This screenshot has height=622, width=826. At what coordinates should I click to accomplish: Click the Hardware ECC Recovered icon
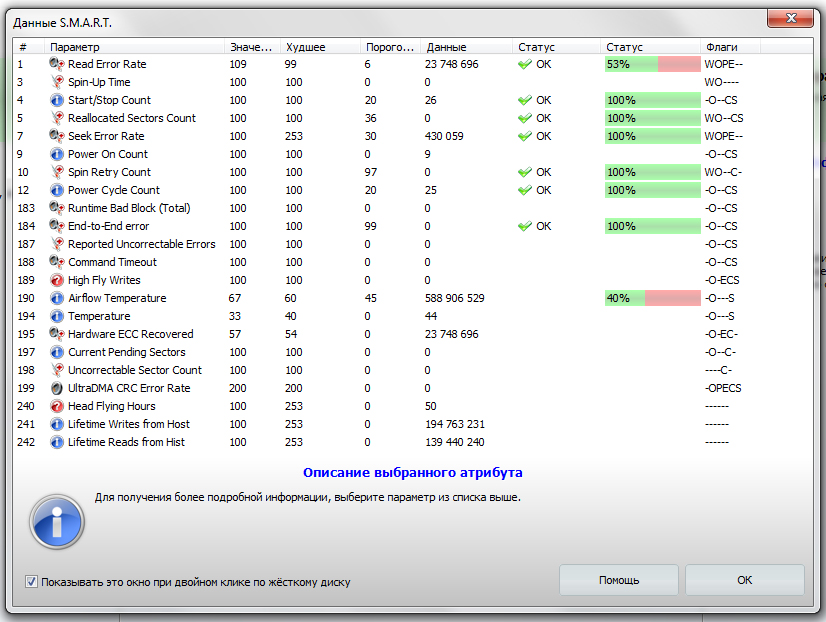(x=56, y=334)
